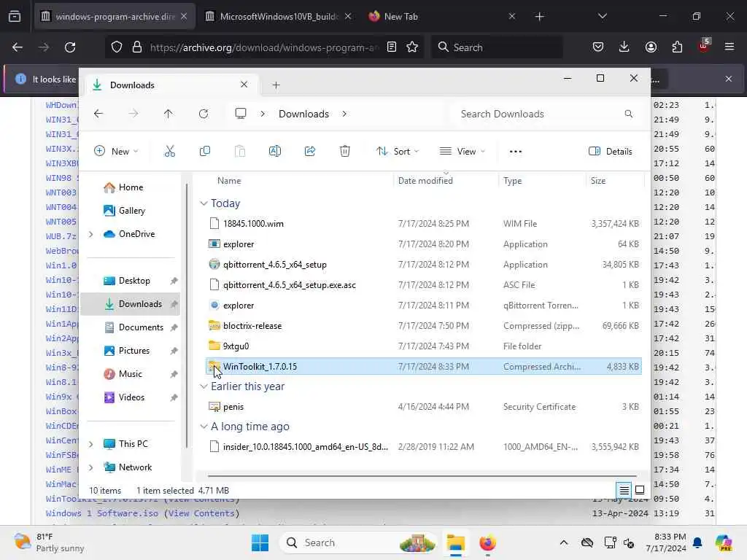Open Pictures in the navigation pane
The image size is (747, 560).
(x=134, y=351)
